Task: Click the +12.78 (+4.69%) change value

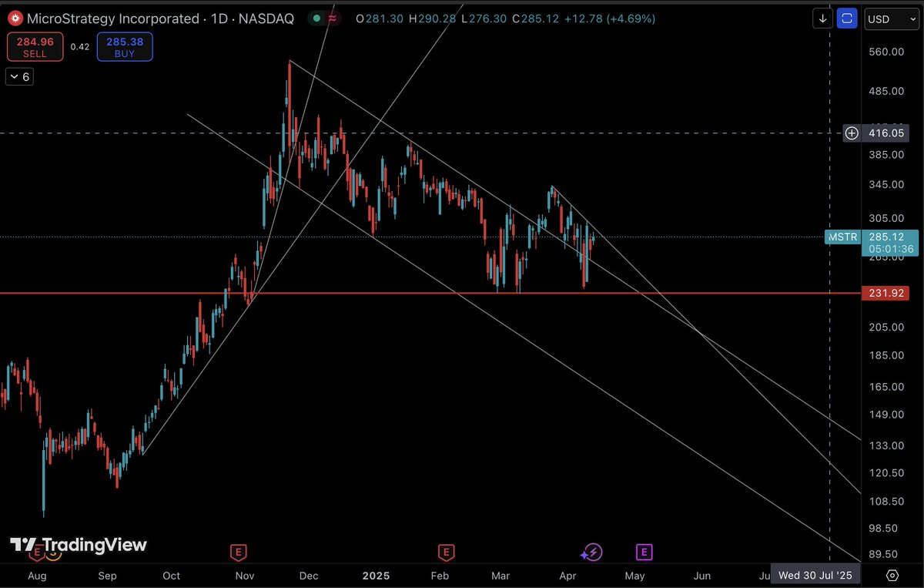Action: (x=611, y=18)
